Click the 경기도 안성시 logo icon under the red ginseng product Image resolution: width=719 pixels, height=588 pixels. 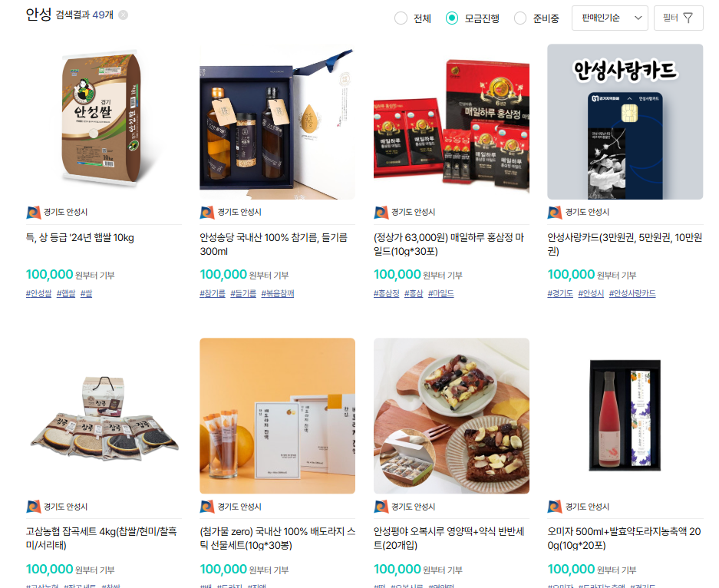pyautogui.click(x=381, y=213)
